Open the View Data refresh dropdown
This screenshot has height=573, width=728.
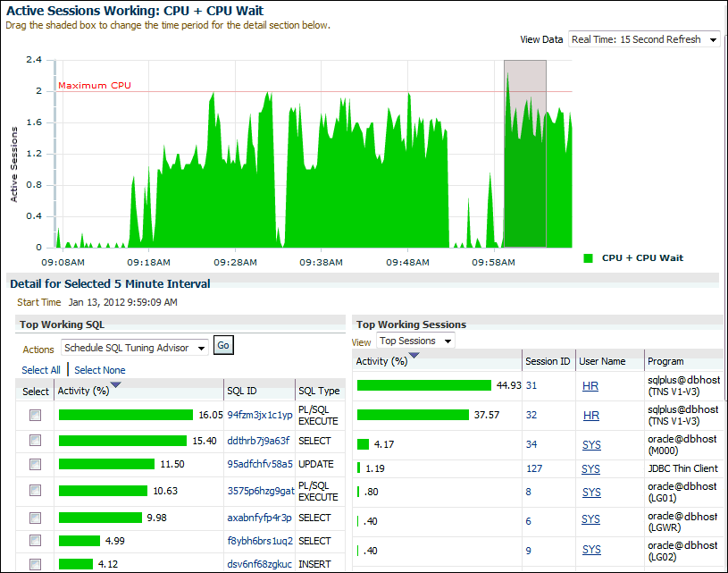pyautogui.click(x=644, y=40)
